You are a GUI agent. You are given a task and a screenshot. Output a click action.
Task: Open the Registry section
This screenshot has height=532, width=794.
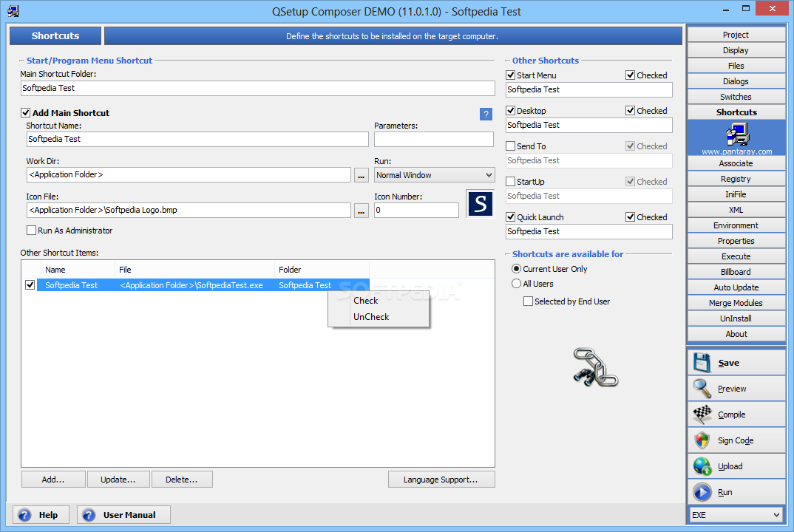(736, 179)
